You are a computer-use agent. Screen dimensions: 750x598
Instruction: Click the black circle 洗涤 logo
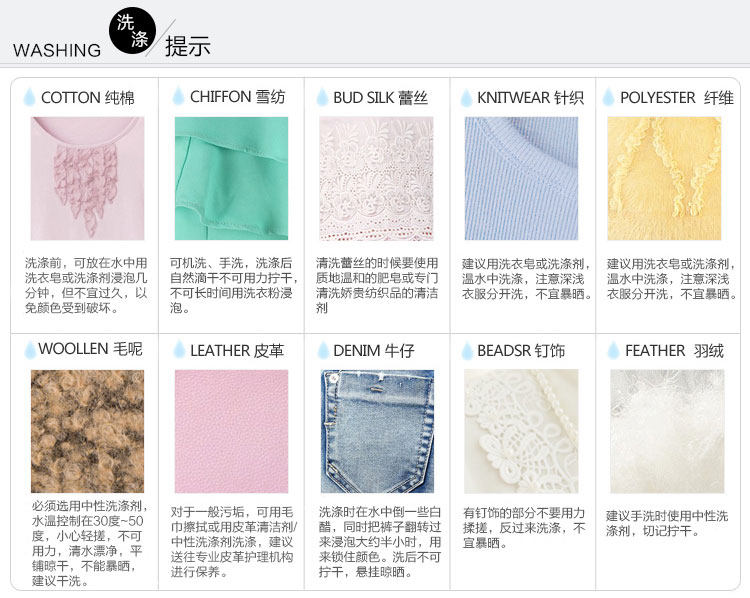click(x=132, y=31)
